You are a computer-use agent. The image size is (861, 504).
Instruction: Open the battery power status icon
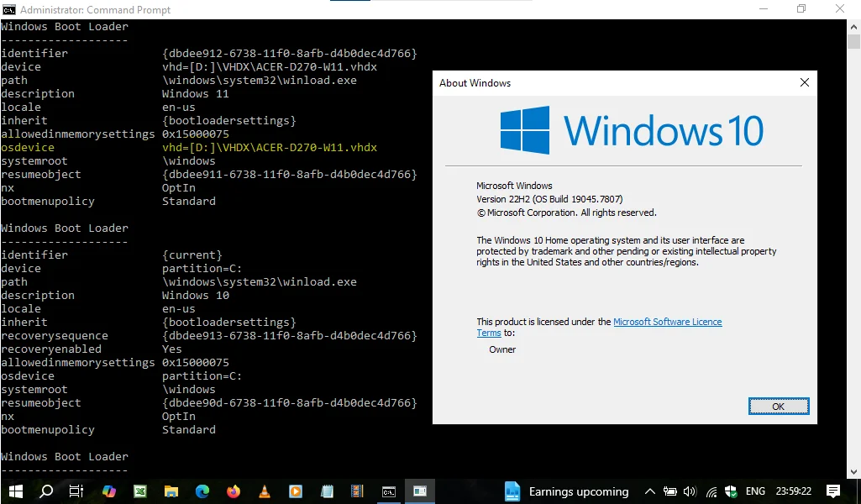click(x=669, y=491)
